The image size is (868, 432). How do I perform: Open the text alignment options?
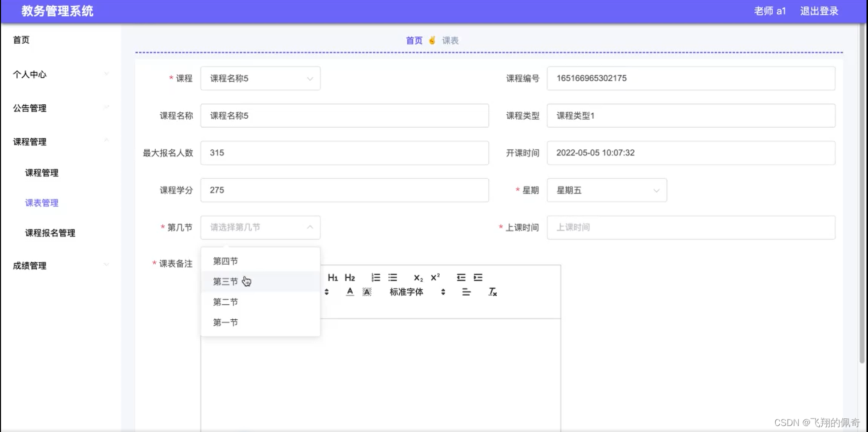pos(466,292)
